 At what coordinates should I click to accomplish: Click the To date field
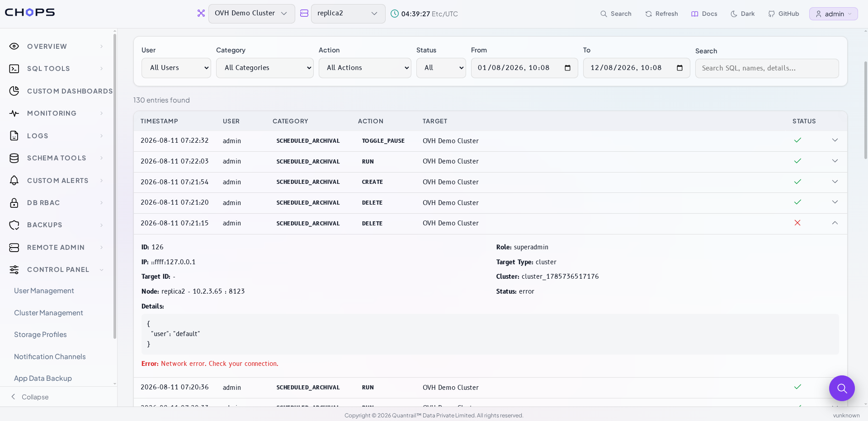(x=637, y=68)
